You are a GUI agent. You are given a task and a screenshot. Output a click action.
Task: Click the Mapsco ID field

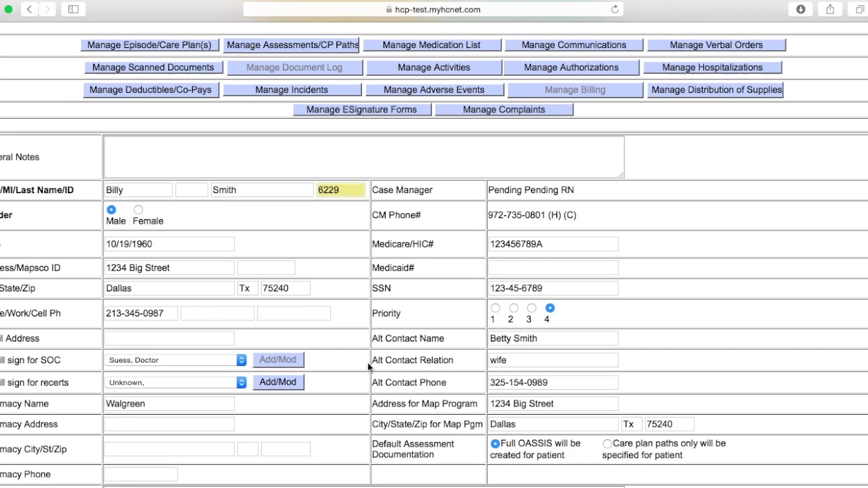266,268
